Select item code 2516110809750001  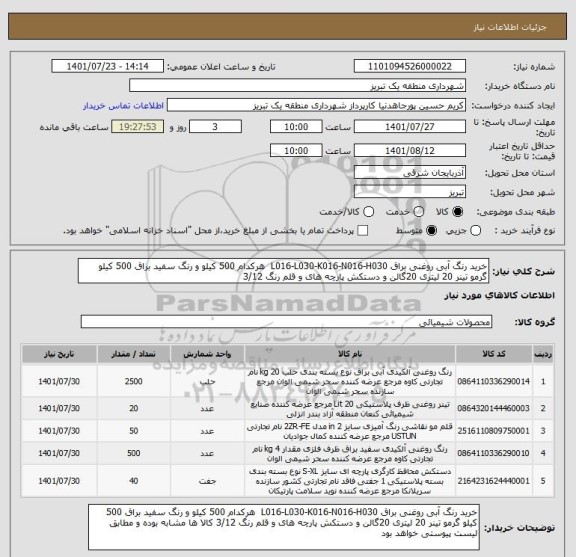(x=494, y=431)
